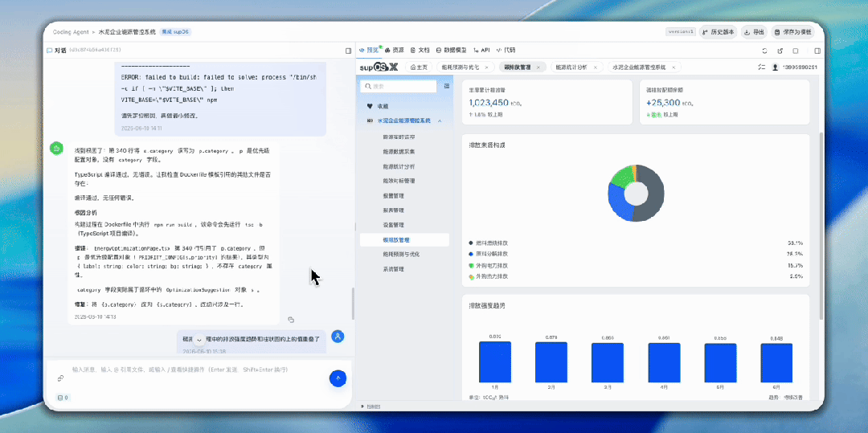Click the gray segment of the donut chart

click(x=656, y=194)
